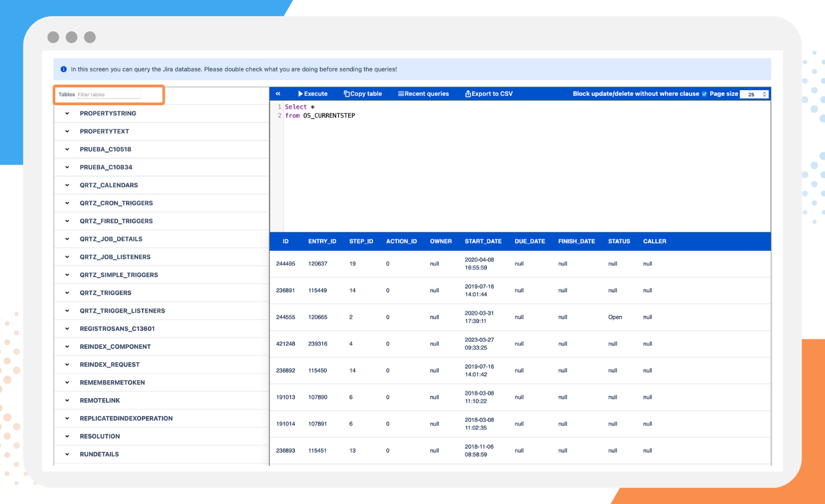Expand the REGISTROSANS_C13601 table chevron
825x504 pixels.
tap(67, 328)
